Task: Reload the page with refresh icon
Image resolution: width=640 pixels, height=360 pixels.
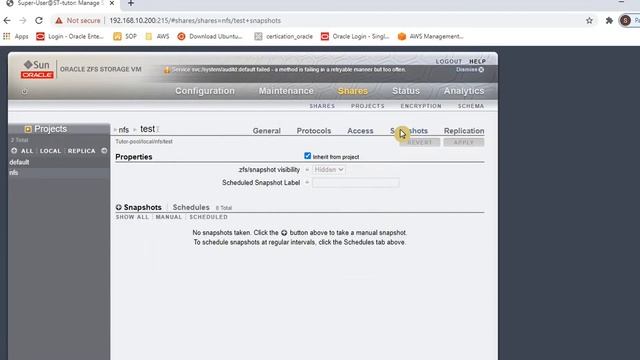Action: (x=39, y=20)
